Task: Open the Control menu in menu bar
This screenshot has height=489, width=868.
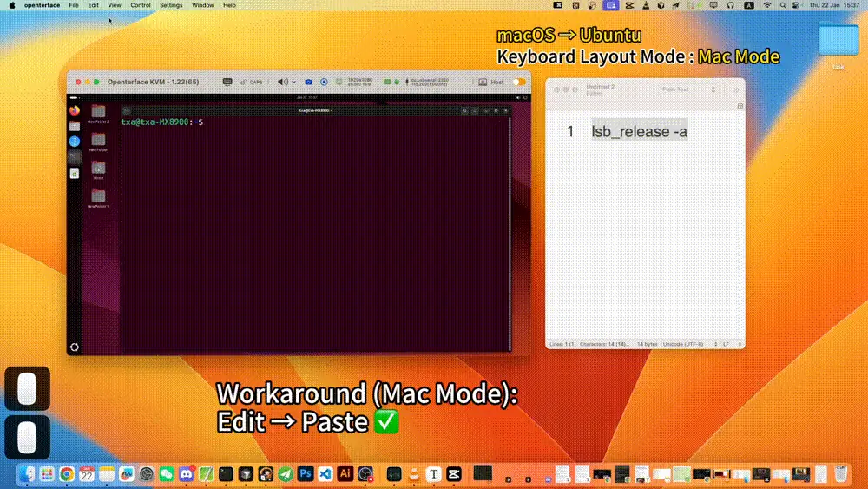Action: click(x=140, y=5)
